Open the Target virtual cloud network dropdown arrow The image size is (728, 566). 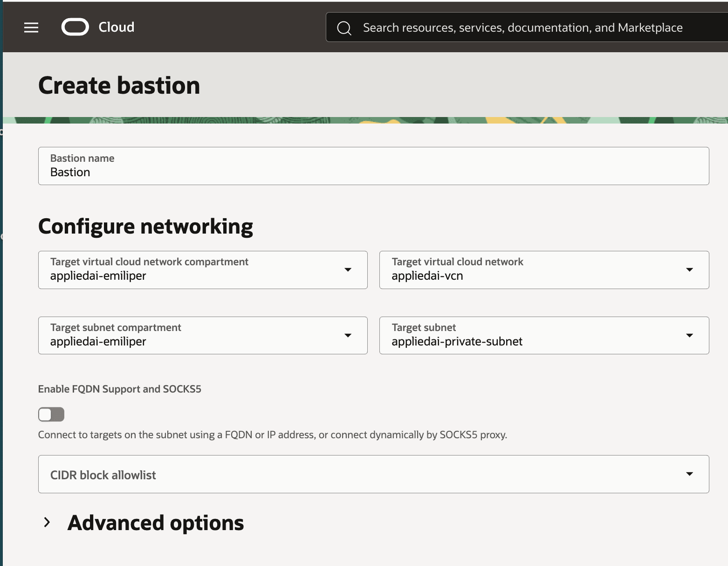(690, 269)
